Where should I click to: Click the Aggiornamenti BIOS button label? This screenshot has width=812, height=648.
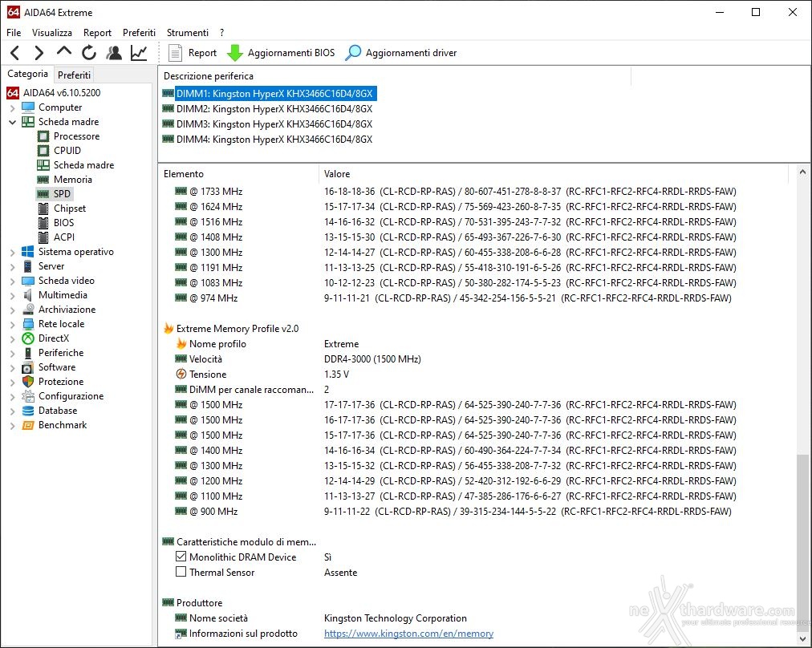(x=291, y=53)
